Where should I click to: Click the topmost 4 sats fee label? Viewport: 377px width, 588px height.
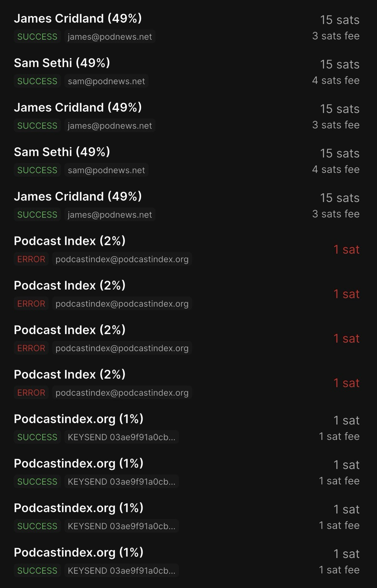(336, 80)
